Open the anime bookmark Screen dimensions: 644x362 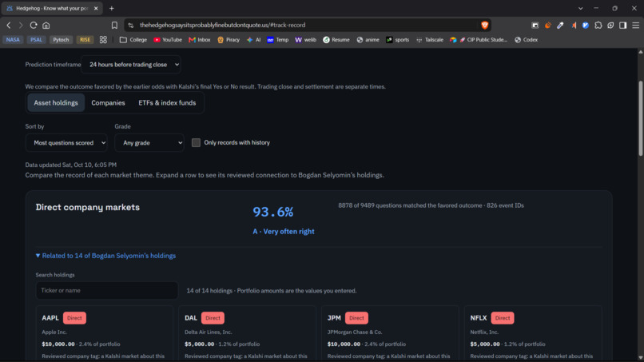tap(368, 40)
